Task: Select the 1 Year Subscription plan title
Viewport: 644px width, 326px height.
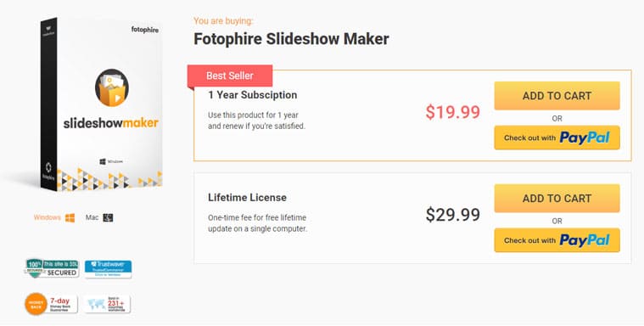Action: pyautogui.click(x=253, y=95)
